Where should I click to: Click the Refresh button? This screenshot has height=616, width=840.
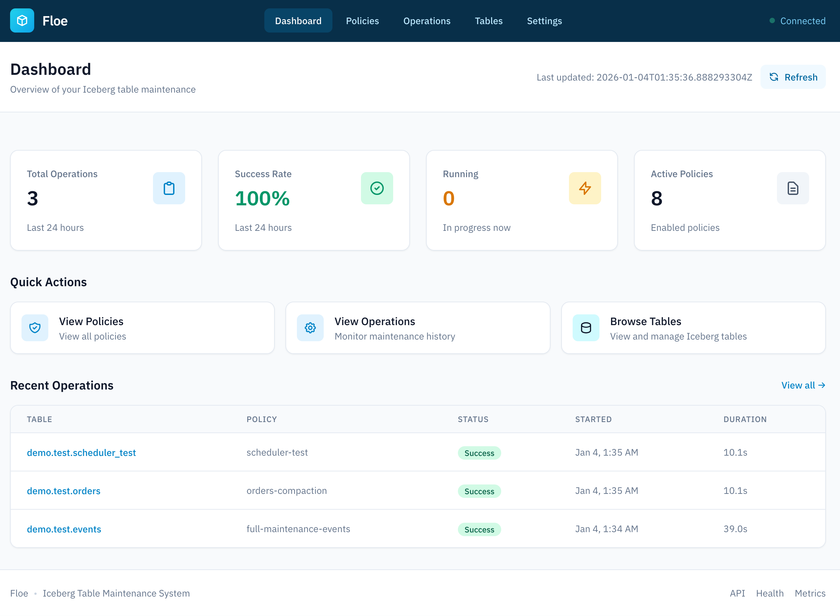(x=793, y=77)
